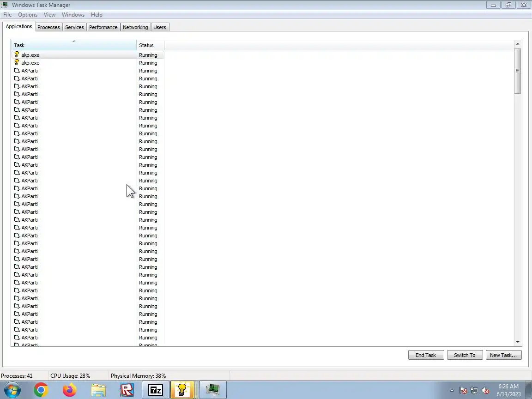Open the Windows menu
The width and height of the screenshot is (532, 399).
coord(73,15)
